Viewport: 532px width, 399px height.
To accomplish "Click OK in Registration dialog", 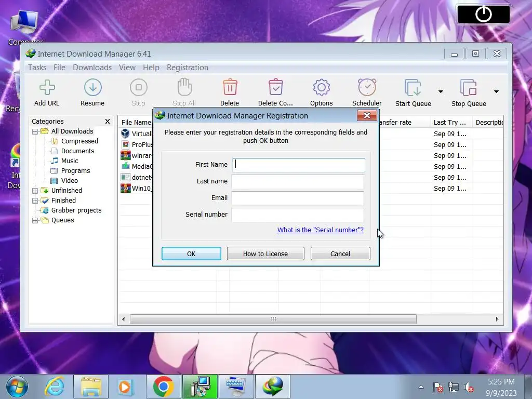I will 191,254.
